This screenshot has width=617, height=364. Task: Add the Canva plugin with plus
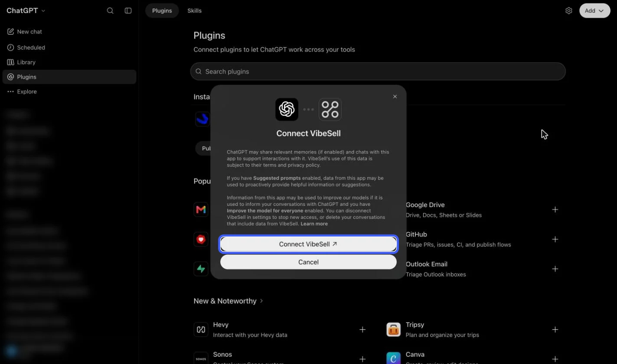click(x=555, y=359)
